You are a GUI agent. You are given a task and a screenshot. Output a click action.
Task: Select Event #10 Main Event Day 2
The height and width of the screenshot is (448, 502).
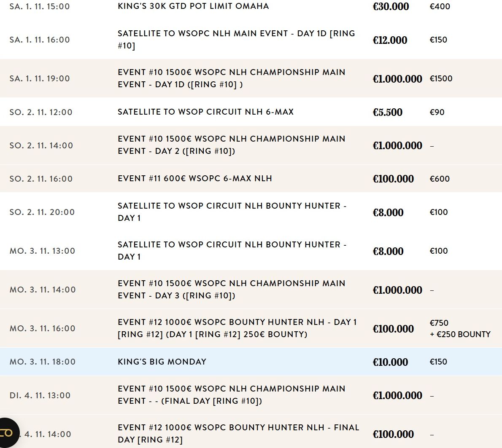click(231, 145)
